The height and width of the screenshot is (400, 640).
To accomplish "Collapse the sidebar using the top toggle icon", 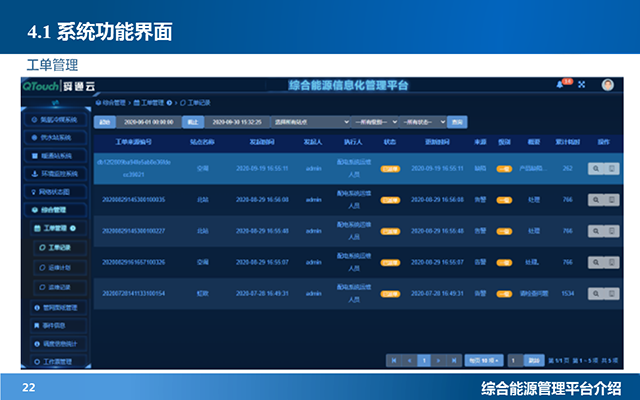I will pos(56,102).
